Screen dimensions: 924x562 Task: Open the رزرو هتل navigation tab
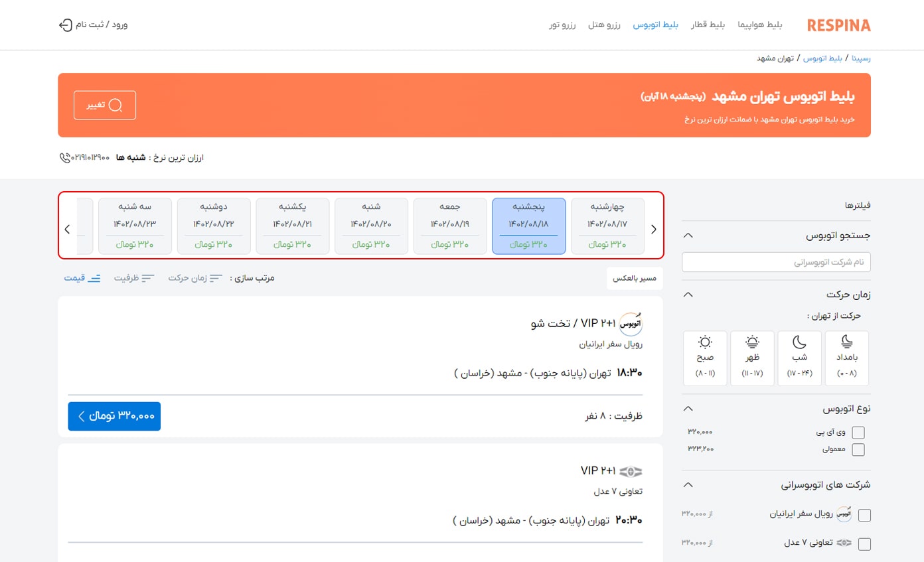604,25
